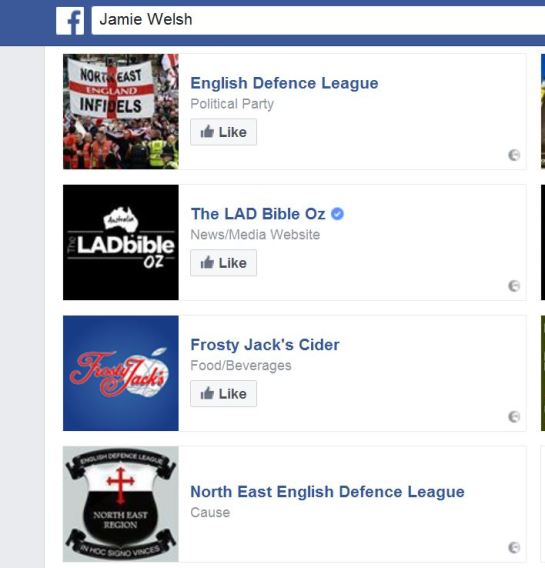Click the globe icon on LAD Bible Oz card

(514, 286)
